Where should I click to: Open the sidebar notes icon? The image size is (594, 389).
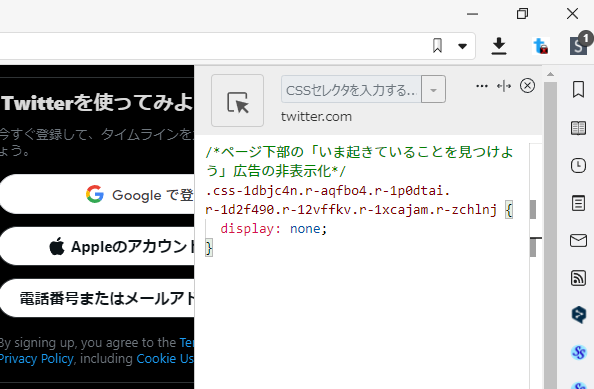click(x=578, y=203)
